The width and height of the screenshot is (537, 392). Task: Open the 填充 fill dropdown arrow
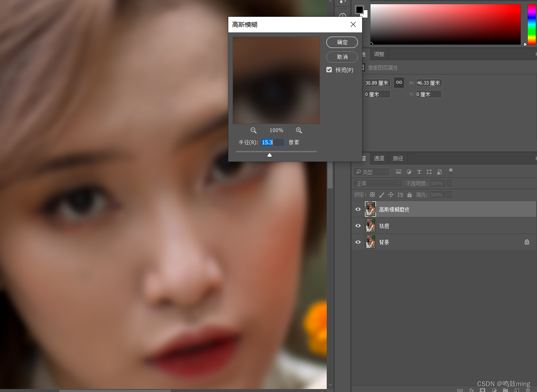coord(449,195)
